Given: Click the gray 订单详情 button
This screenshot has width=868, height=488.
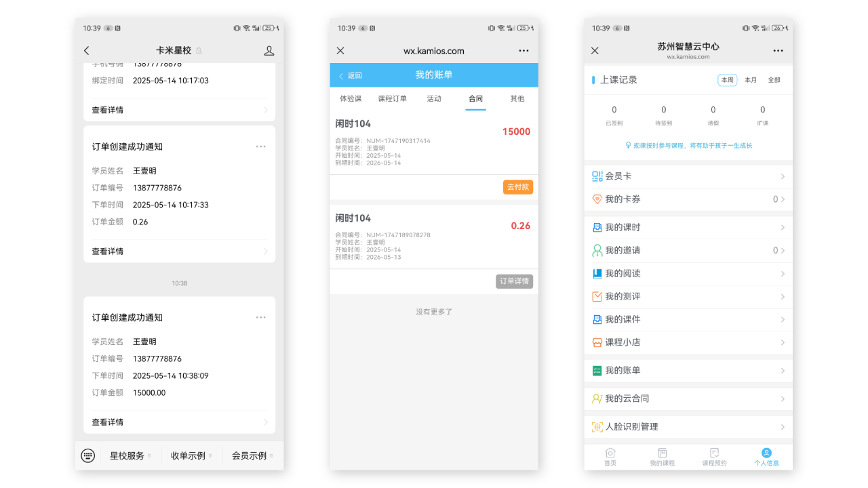Looking at the screenshot, I should [514, 281].
